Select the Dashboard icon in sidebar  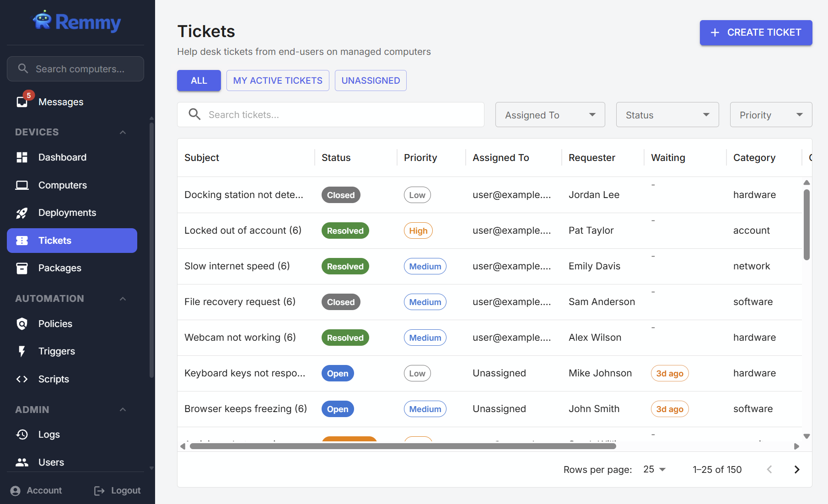click(x=22, y=157)
